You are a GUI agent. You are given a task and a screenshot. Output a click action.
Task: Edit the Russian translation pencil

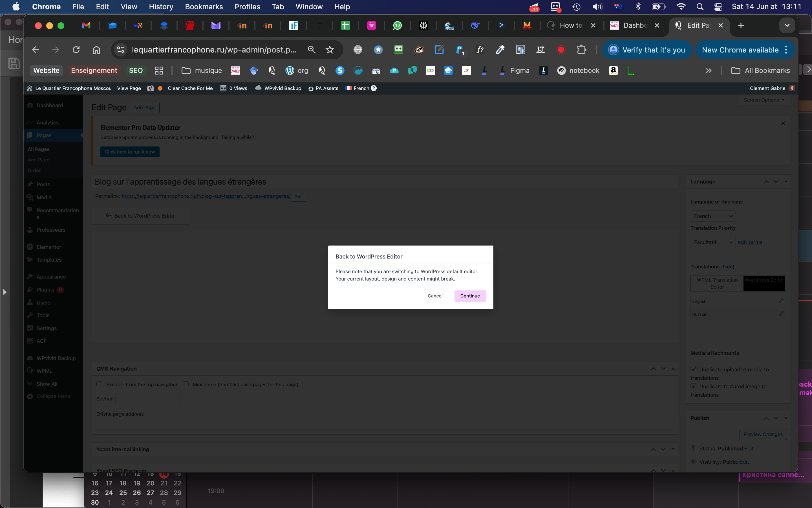(781, 314)
